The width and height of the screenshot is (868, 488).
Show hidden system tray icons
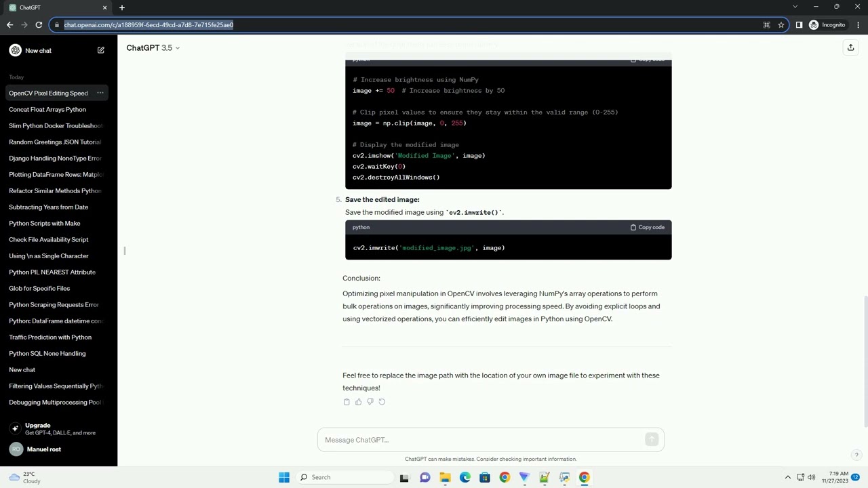tap(787, 477)
